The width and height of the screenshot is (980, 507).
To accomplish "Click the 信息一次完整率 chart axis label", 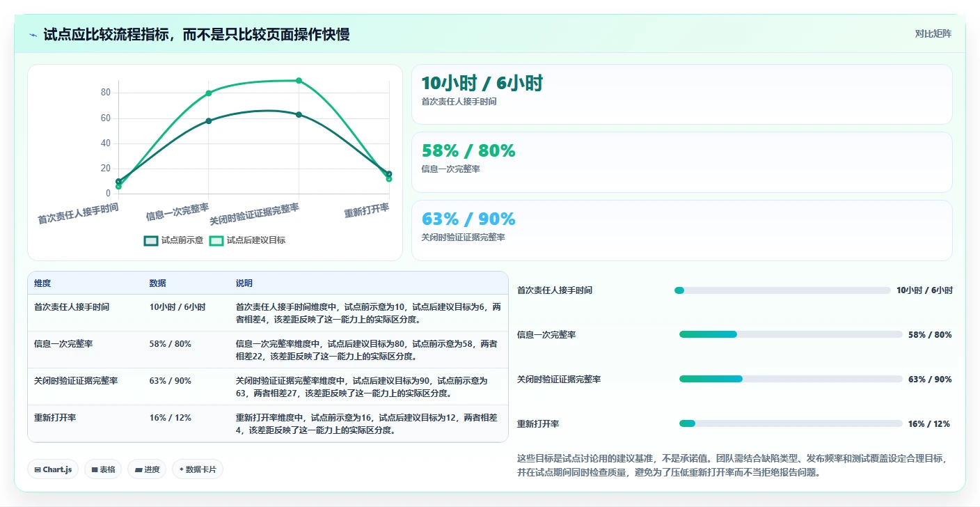I will pyautogui.click(x=177, y=211).
